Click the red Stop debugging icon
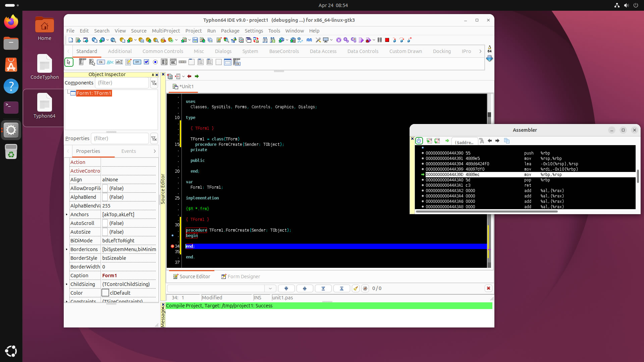Screen dimensions: 644x362 point(387,40)
